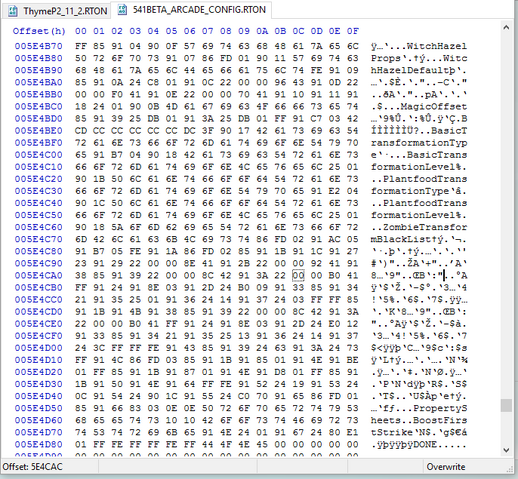Select the row offset 005E4CA0
This screenshot has width=518, height=479.
tap(38, 275)
